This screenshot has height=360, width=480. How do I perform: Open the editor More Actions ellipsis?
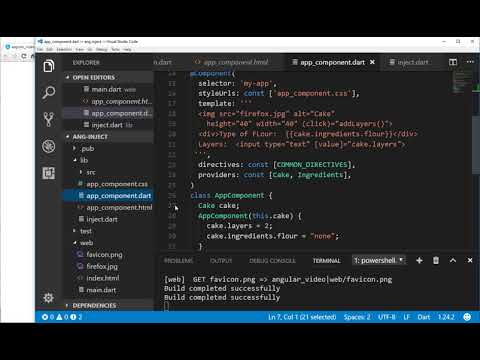[x=470, y=62]
